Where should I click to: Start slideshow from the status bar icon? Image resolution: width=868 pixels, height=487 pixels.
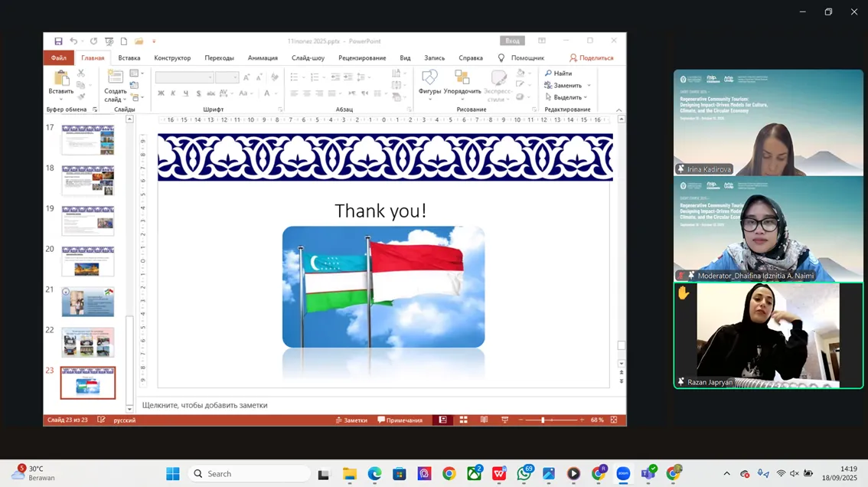click(504, 420)
